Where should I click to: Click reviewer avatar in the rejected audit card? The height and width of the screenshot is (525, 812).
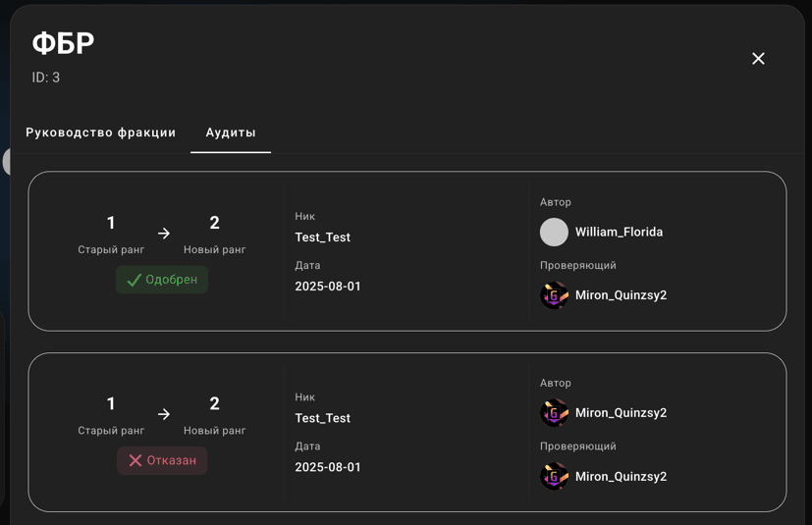(x=554, y=477)
